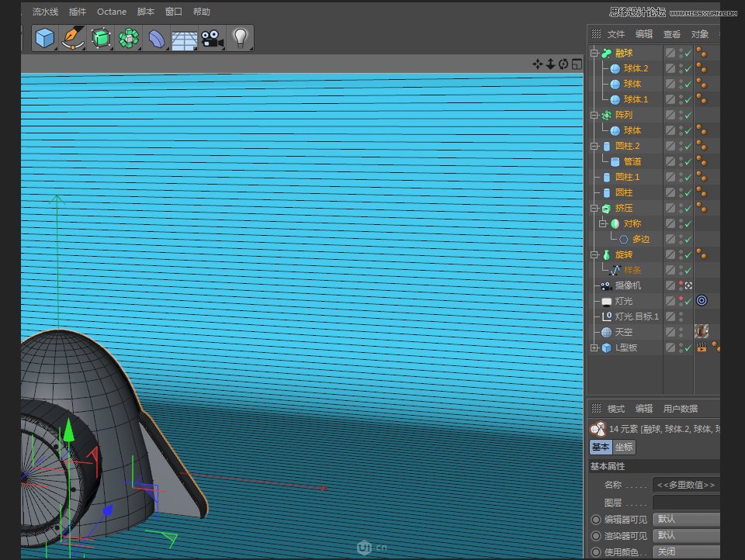Switch to the 坐标 tab

click(624, 447)
